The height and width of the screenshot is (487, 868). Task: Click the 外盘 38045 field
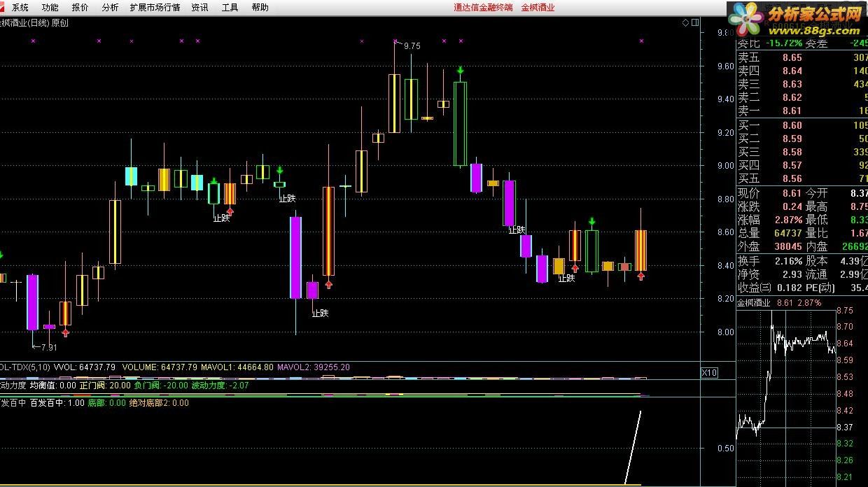point(770,247)
